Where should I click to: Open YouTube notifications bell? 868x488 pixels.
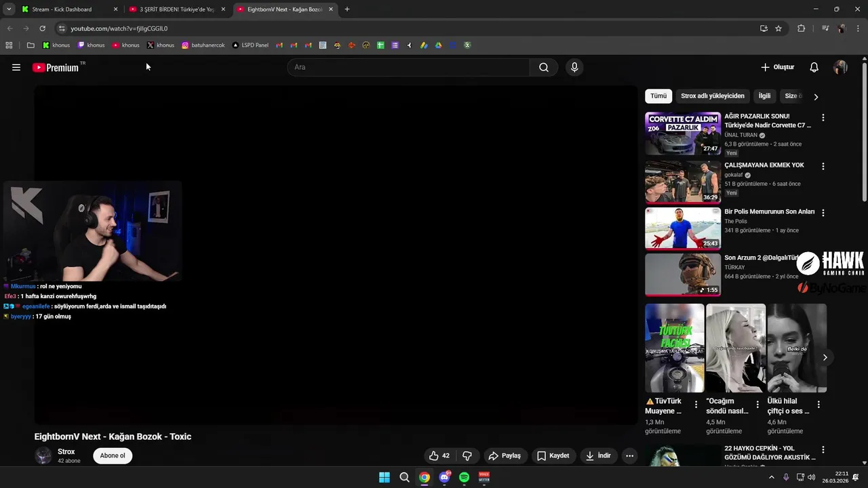click(x=814, y=67)
